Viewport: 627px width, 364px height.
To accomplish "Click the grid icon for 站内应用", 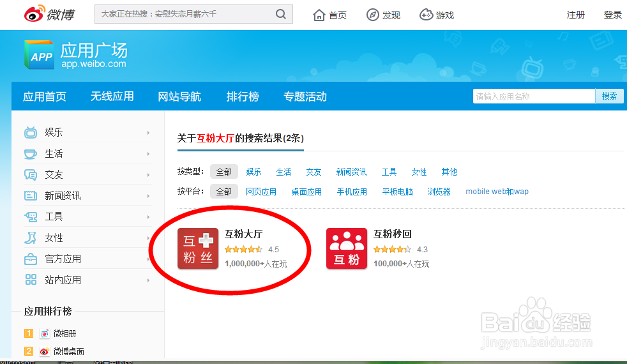I will [x=31, y=280].
